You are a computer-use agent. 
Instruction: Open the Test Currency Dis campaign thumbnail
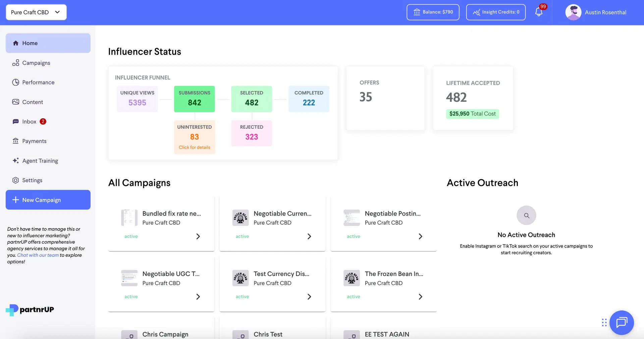pos(240,278)
